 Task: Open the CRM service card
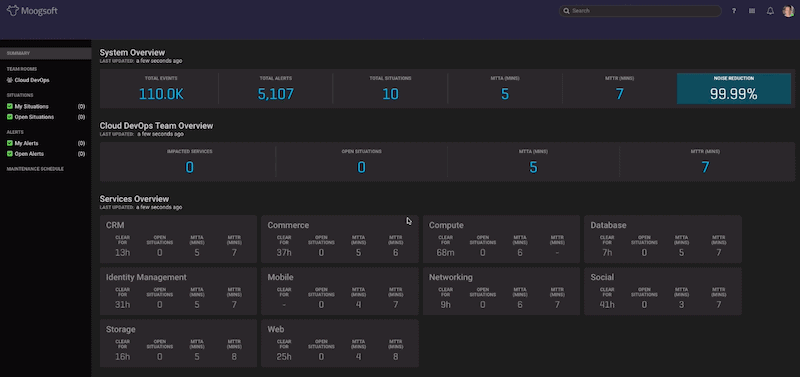[x=178, y=239]
